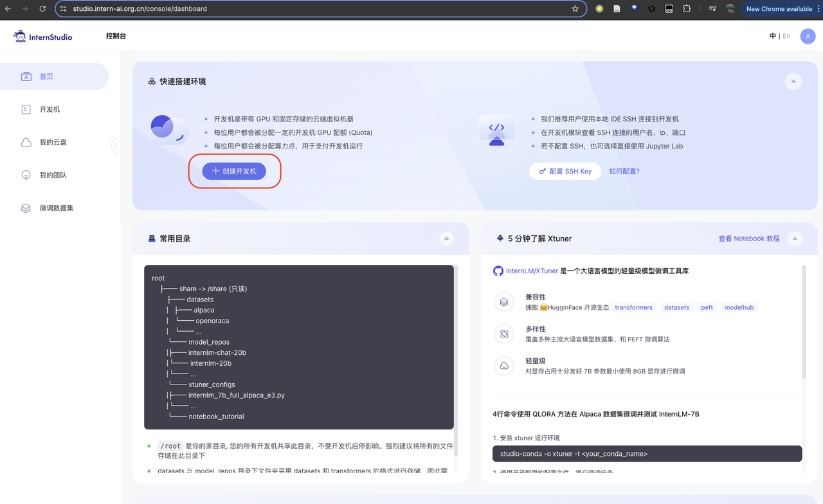Open the user avatar menu
Image resolution: width=823 pixels, height=504 pixels.
click(808, 37)
